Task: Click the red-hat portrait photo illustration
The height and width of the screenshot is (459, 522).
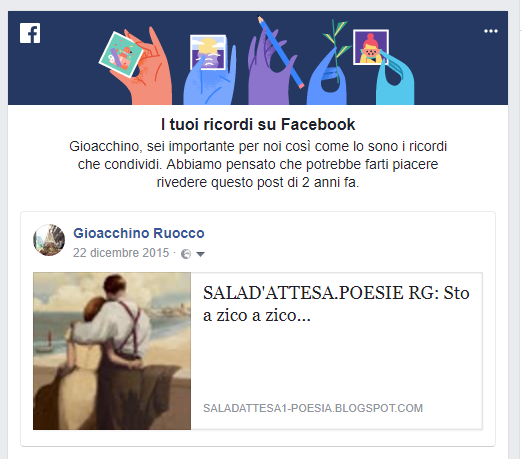Action: (371, 47)
